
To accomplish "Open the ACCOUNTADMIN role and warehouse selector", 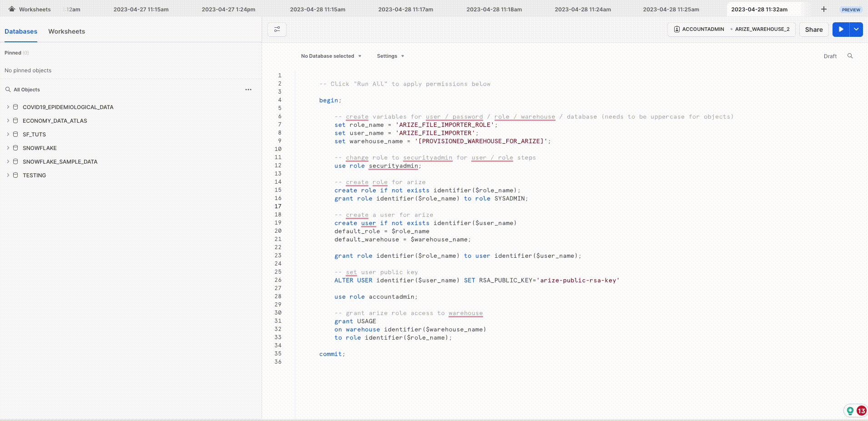I will pos(732,29).
